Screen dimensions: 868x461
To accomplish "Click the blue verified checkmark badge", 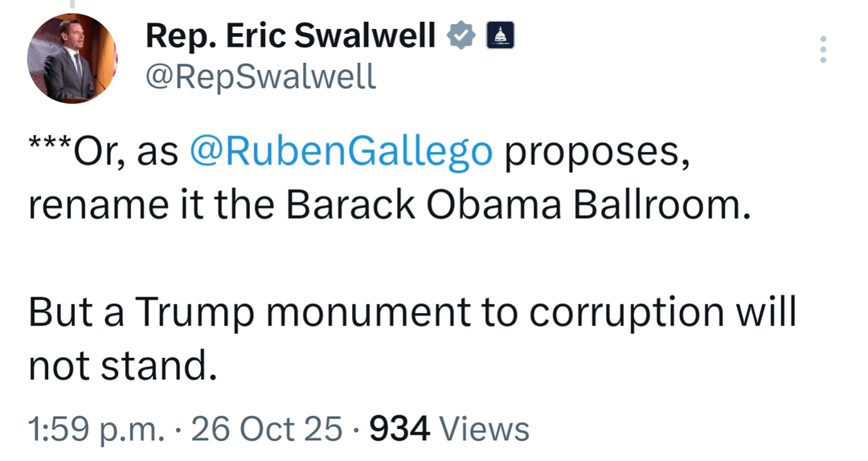I will [x=461, y=35].
